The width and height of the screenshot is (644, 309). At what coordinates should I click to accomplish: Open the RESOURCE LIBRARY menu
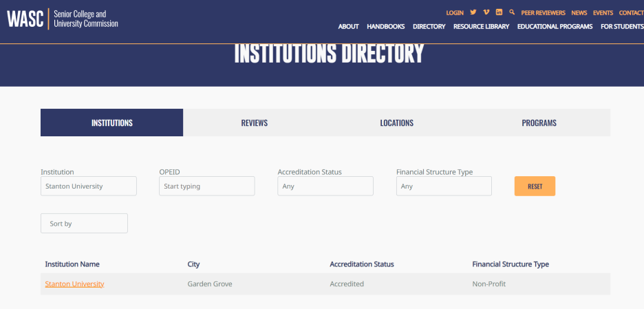(x=482, y=26)
